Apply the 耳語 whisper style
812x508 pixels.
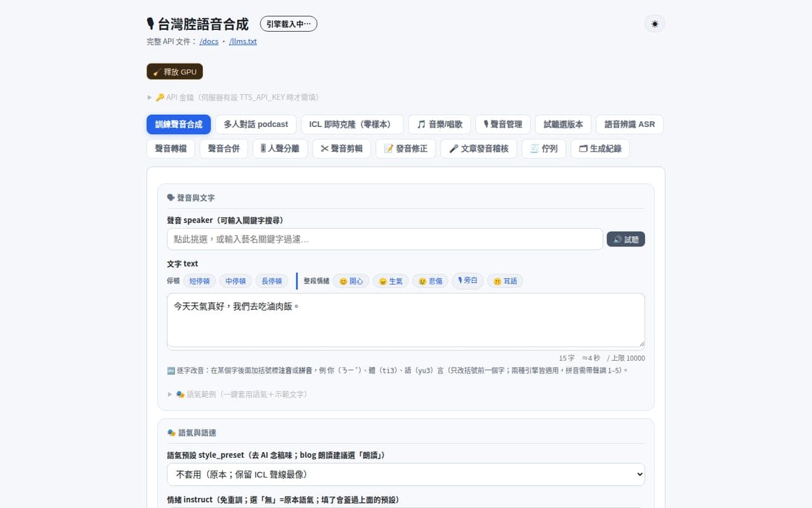505,281
